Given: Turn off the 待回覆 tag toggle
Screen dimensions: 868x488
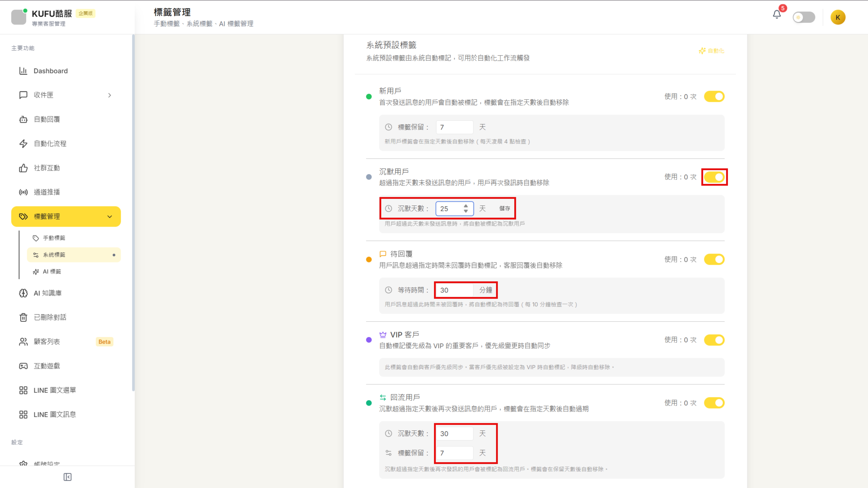Looking at the screenshot, I should click(714, 259).
